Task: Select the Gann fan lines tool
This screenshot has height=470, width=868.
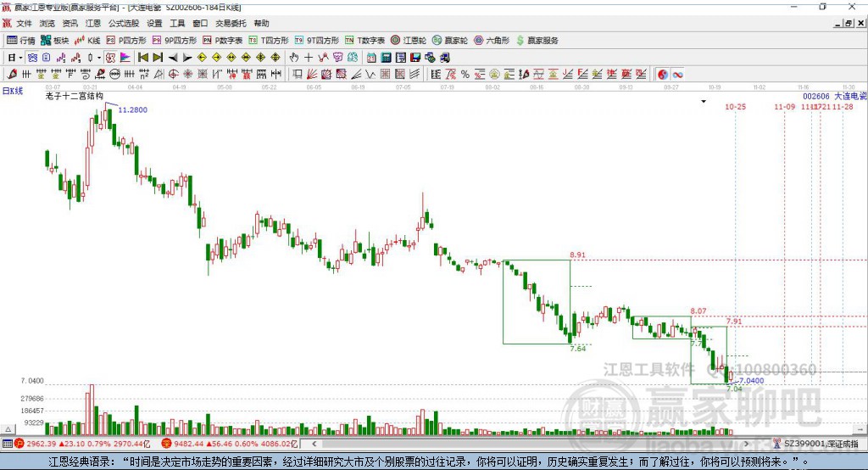Action: [312, 75]
